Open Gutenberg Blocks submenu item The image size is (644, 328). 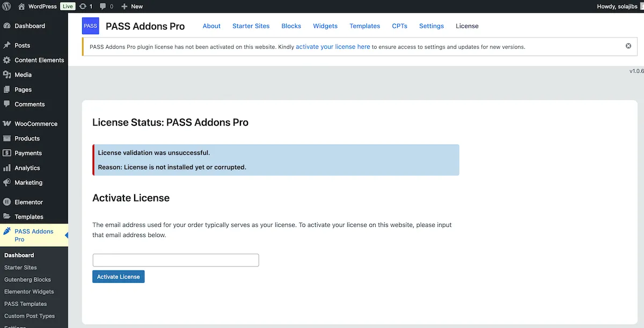coord(27,280)
